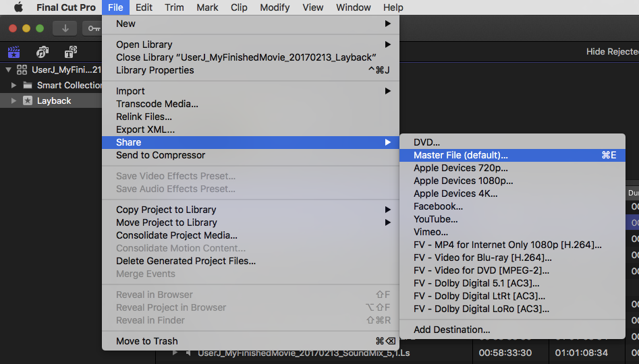639x364 pixels.
Task: Click the 01:01:08:34 timecode cell
Action: click(x=582, y=353)
